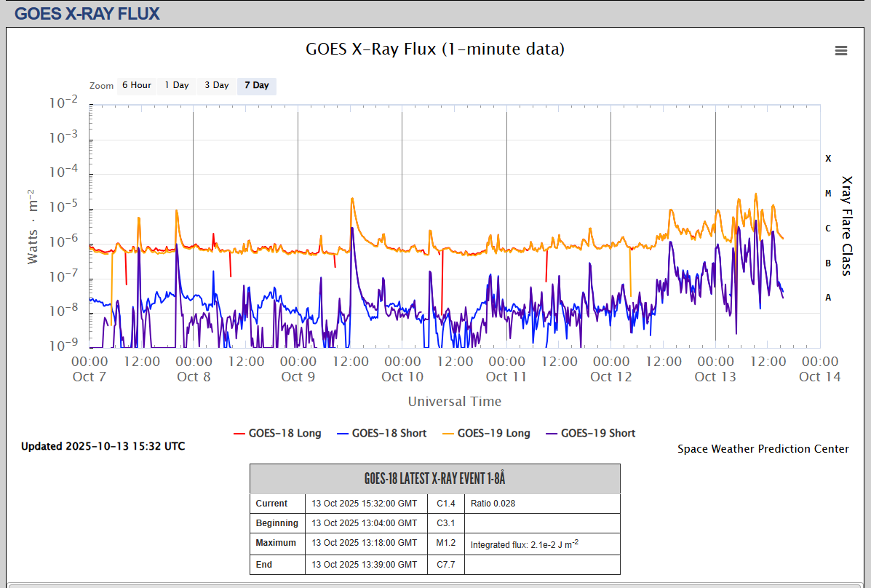Switch zoom range to 3 Day

tap(216, 86)
